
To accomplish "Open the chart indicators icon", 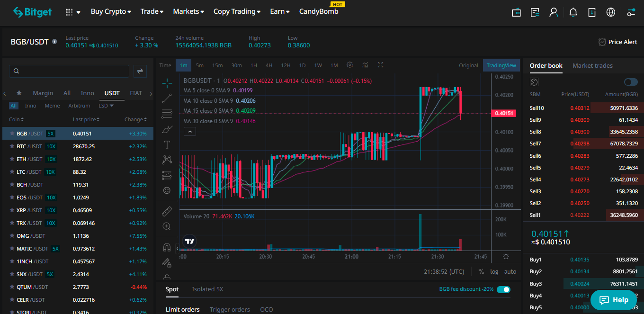I will click(x=366, y=65).
